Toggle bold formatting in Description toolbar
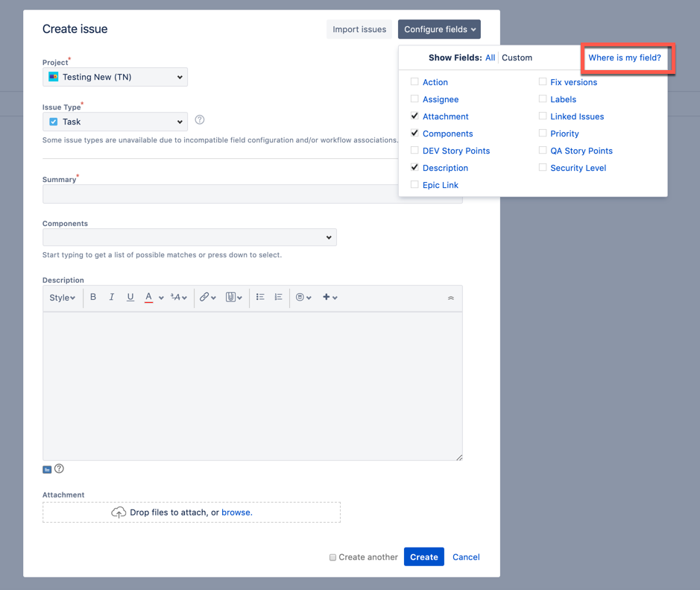This screenshot has height=590, width=700. tap(93, 297)
